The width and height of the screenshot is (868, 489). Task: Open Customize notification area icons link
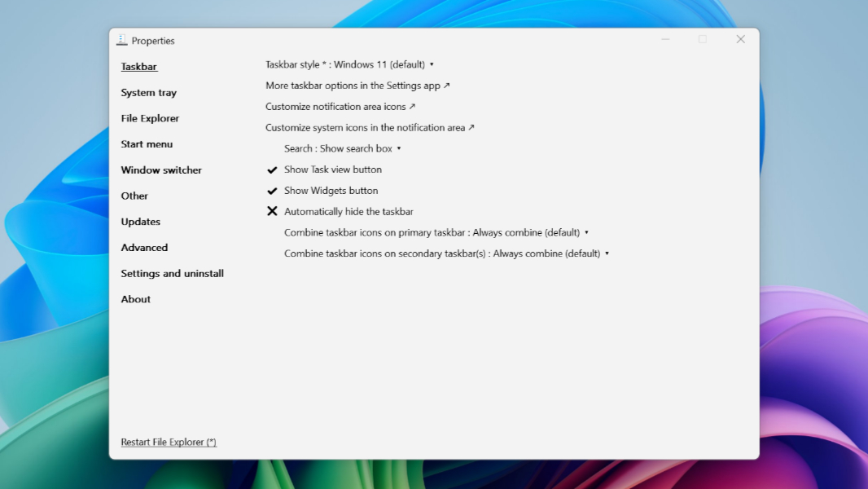coord(340,107)
